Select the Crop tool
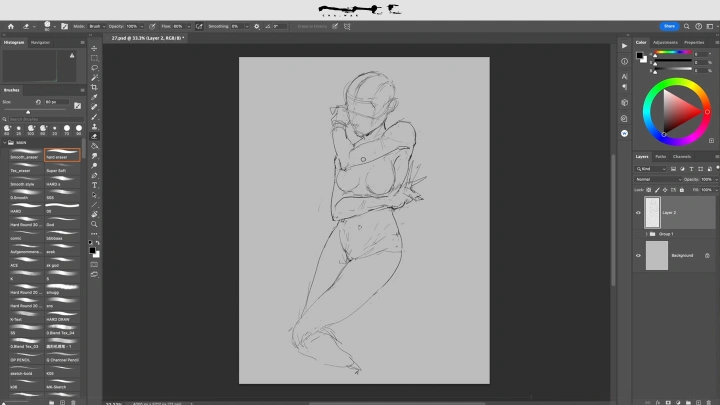 (94, 87)
